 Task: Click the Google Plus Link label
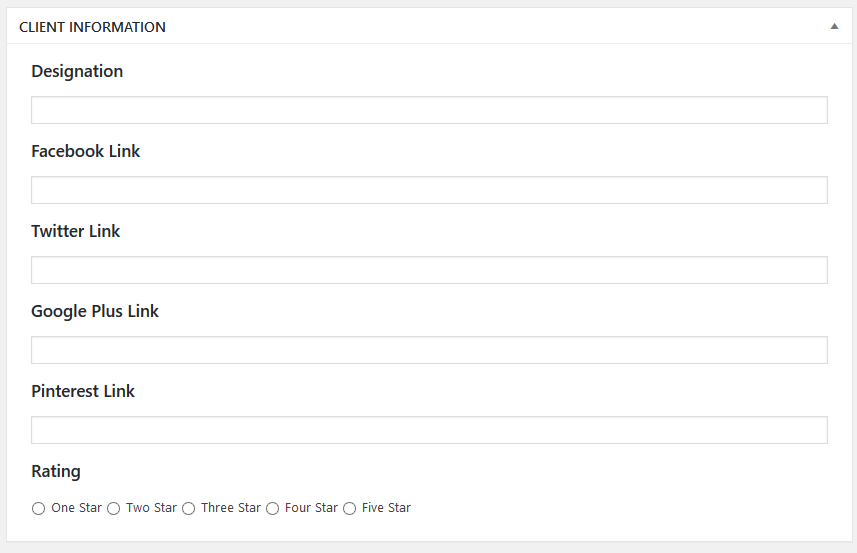(95, 311)
